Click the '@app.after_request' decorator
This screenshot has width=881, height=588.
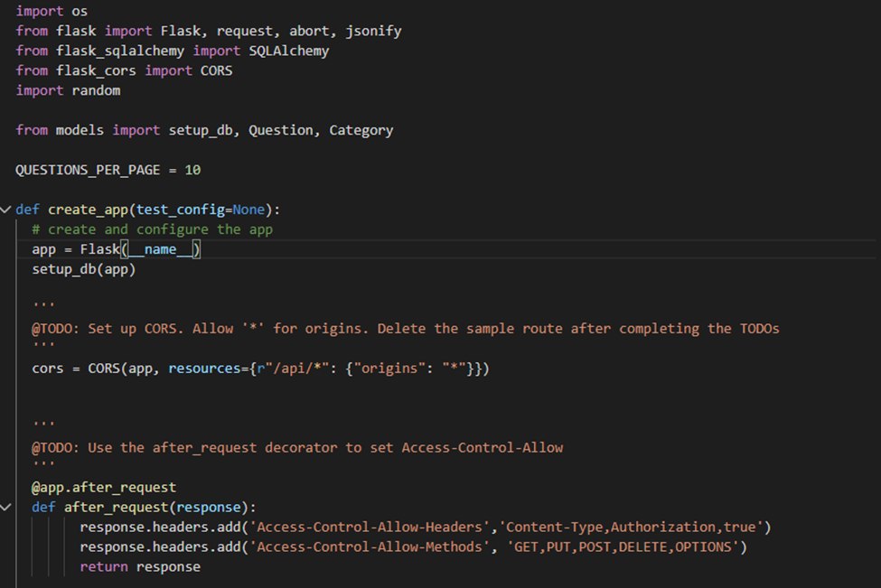point(104,488)
